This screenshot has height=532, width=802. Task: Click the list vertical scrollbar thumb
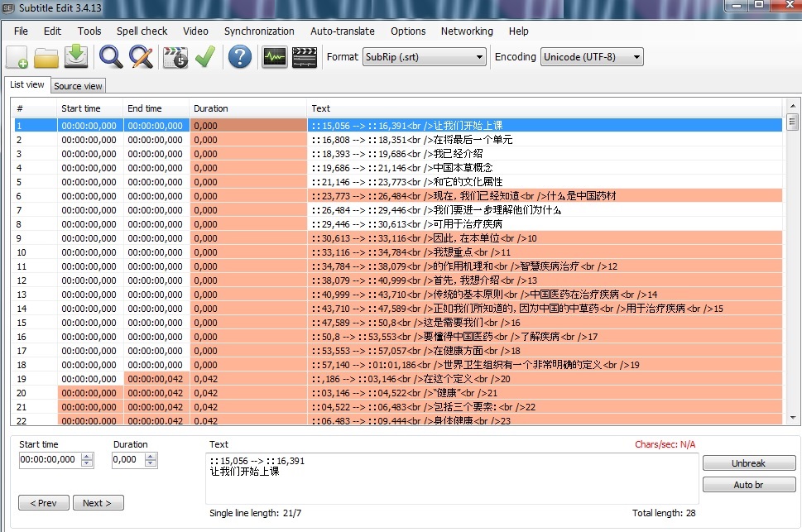coord(792,122)
